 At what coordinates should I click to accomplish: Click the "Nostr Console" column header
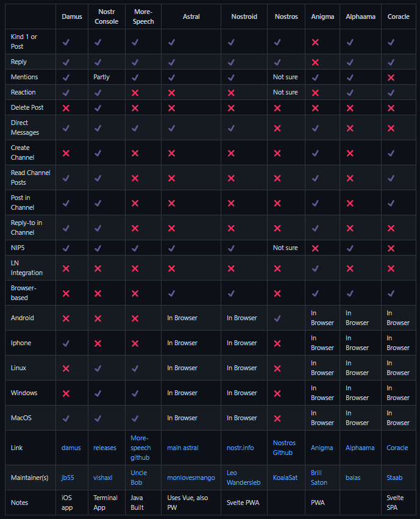(106, 16)
